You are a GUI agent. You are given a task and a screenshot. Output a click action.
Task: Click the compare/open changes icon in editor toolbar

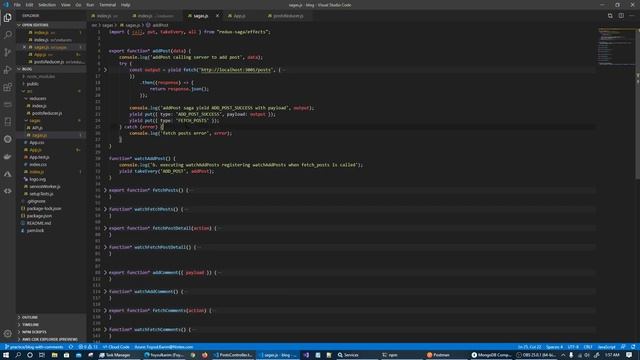point(610,16)
